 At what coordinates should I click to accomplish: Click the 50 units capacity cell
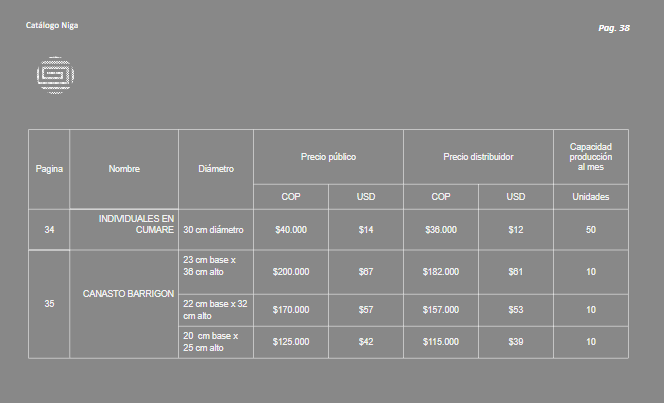click(x=591, y=230)
